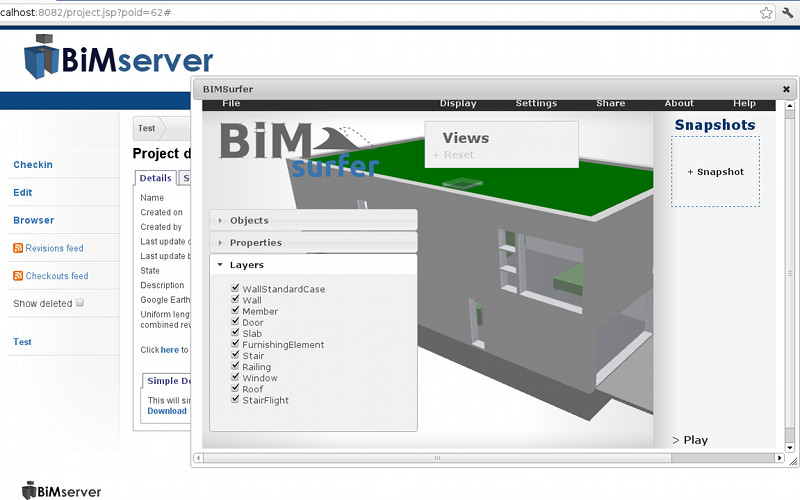Switch to the Details tab
The width and height of the screenshot is (800, 500).
(x=155, y=178)
